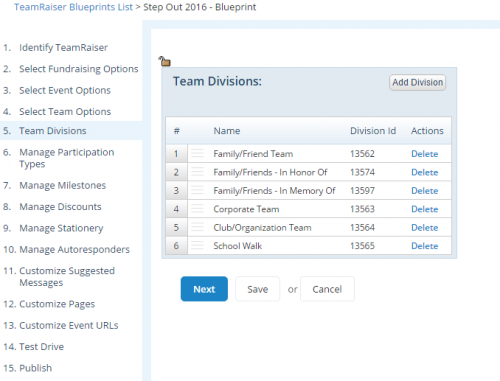Select the Team Divisions step
The height and width of the screenshot is (381, 500).
pos(53,131)
